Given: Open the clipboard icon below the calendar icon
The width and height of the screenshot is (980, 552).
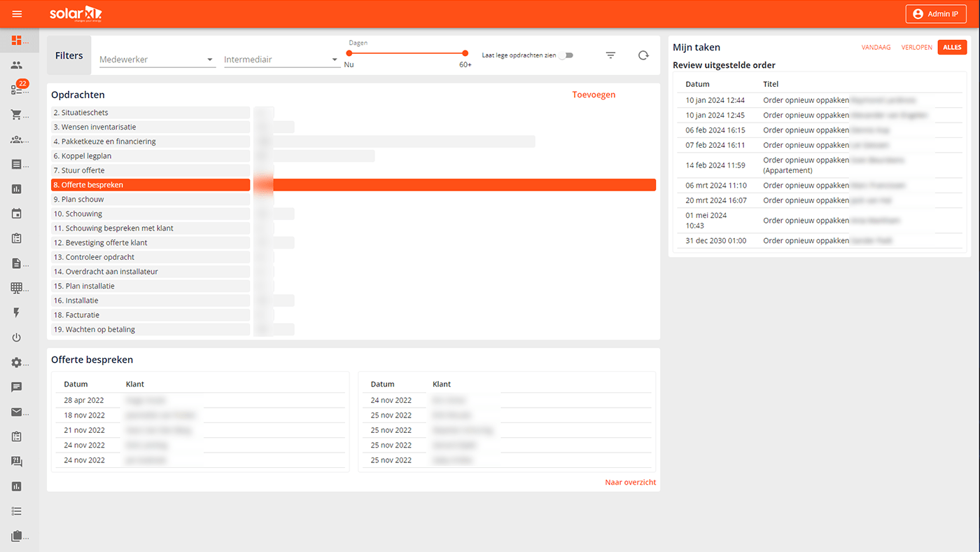Looking at the screenshot, I should coord(17,238).
